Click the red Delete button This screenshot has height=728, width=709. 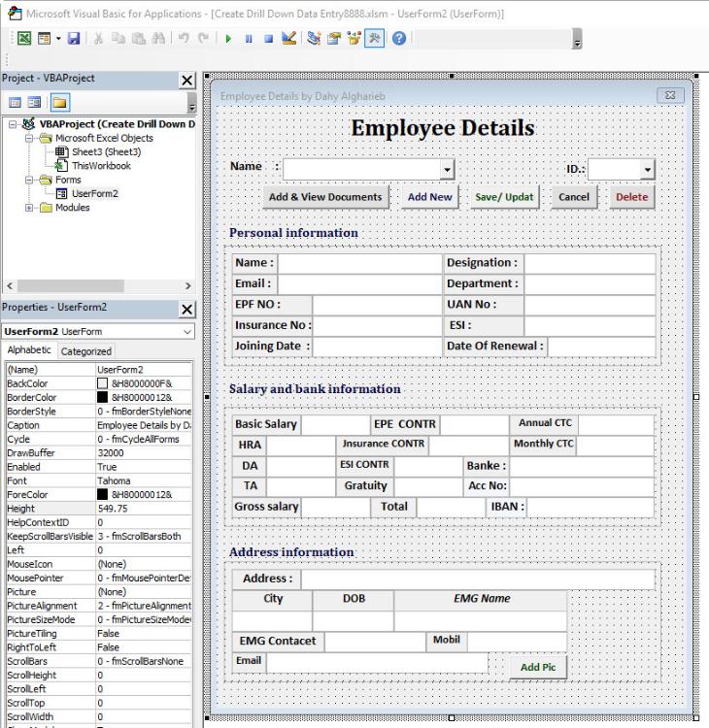pos(632,197)
